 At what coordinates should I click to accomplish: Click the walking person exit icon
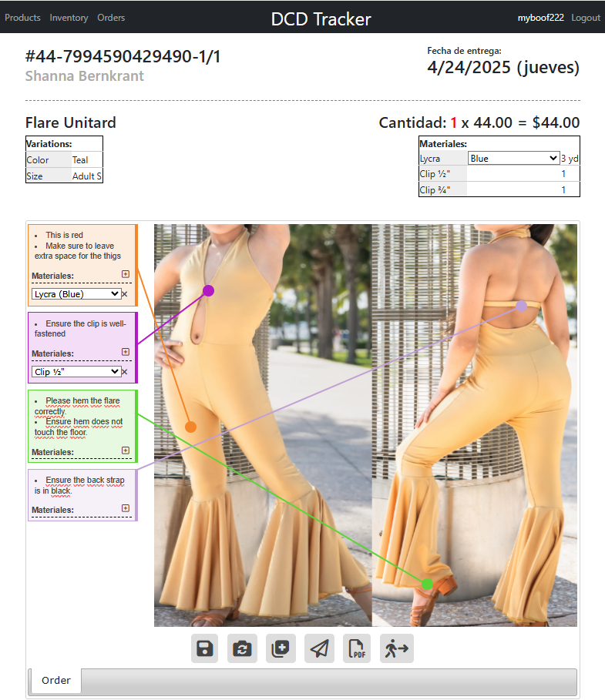(x=397, y=648)
